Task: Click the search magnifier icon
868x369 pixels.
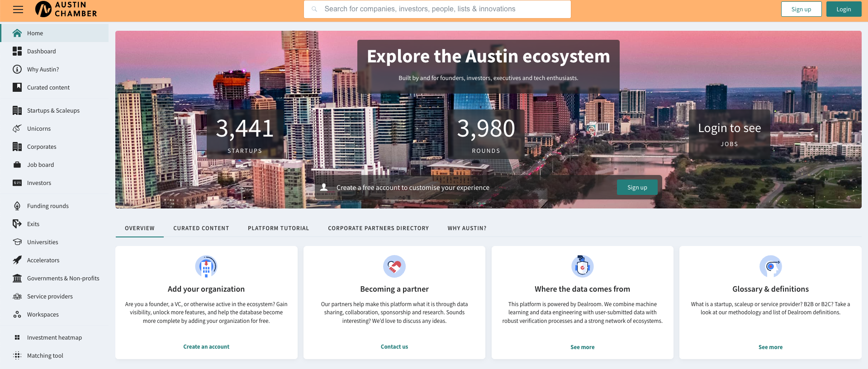Action: [x=314, y=9]
